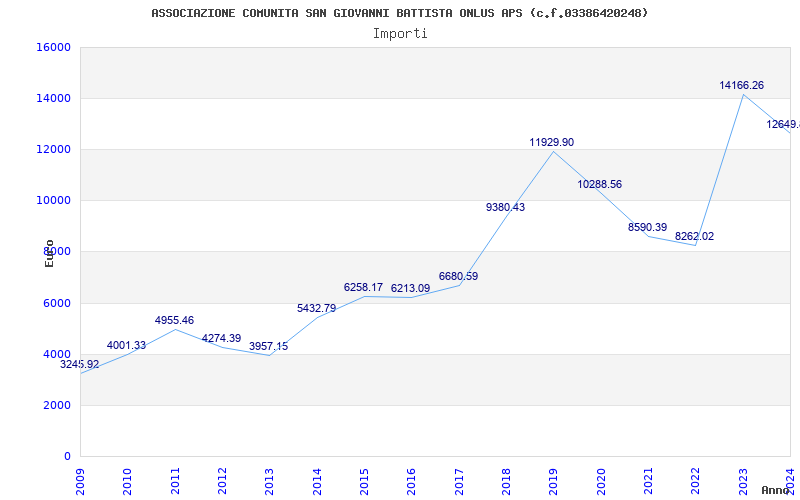Click the 2010 x-axis year label

pos(128,482)
